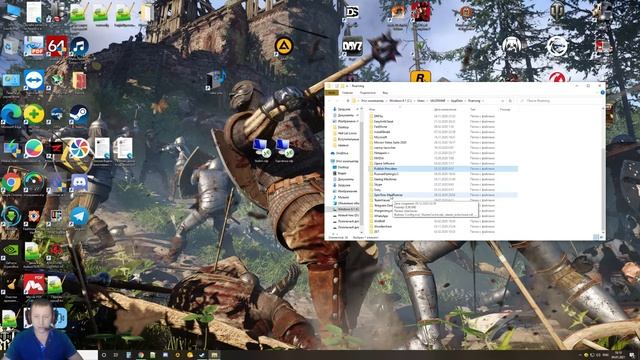Select the Recycle Bin desktop icon
This screenshot has height=360, width=640.
tap(11, 46)
